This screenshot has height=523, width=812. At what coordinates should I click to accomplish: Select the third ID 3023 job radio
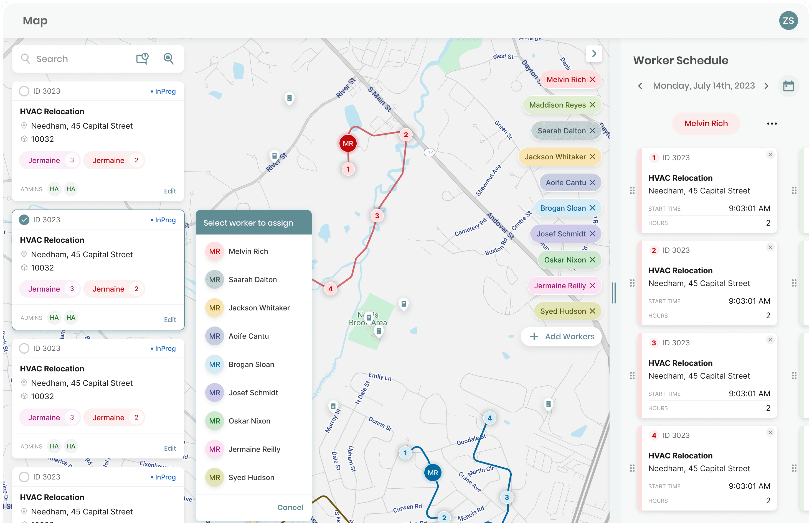pyautogui.click(x=24, y=348)
